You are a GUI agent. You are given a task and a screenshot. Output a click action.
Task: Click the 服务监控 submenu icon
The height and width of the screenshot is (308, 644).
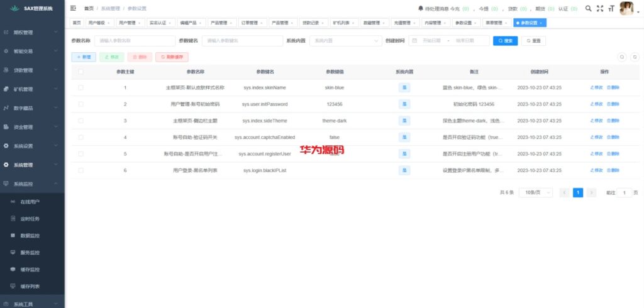coord(13,253)
